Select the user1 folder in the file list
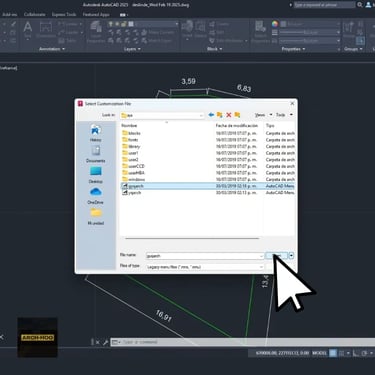This screenshot has height=375, width=375. point(130,153)
